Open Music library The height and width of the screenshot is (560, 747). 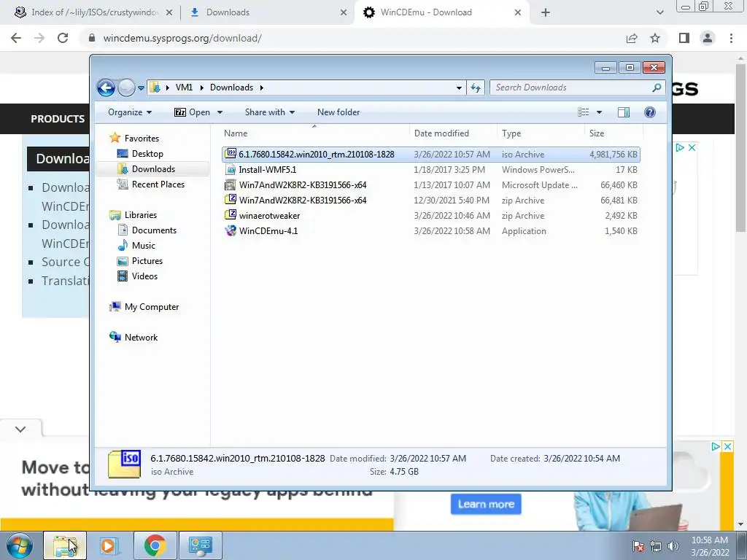pos(144,246)
